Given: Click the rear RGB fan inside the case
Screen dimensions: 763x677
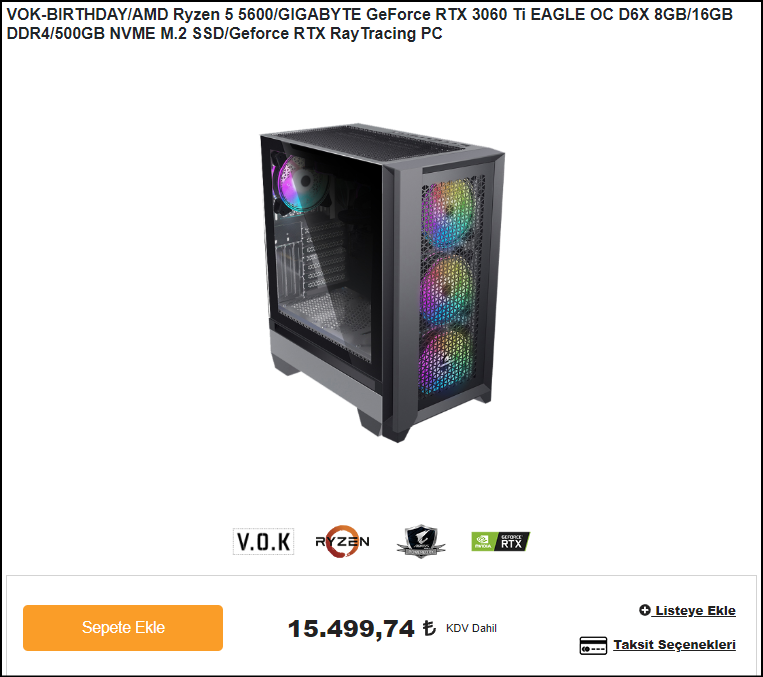Looking at the screenshot, I should coord(298,184).
